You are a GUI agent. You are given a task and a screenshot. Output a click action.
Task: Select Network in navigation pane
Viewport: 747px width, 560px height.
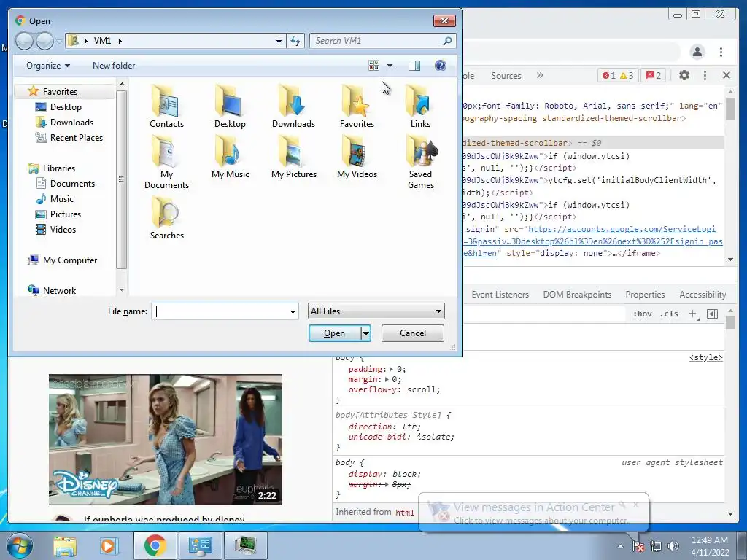52,290
